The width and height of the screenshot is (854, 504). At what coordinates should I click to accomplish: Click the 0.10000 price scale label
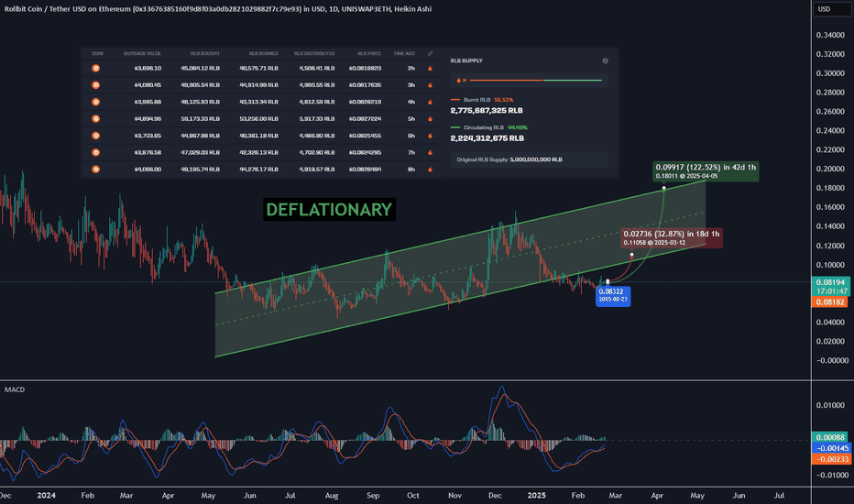click(x=830, y=265)
